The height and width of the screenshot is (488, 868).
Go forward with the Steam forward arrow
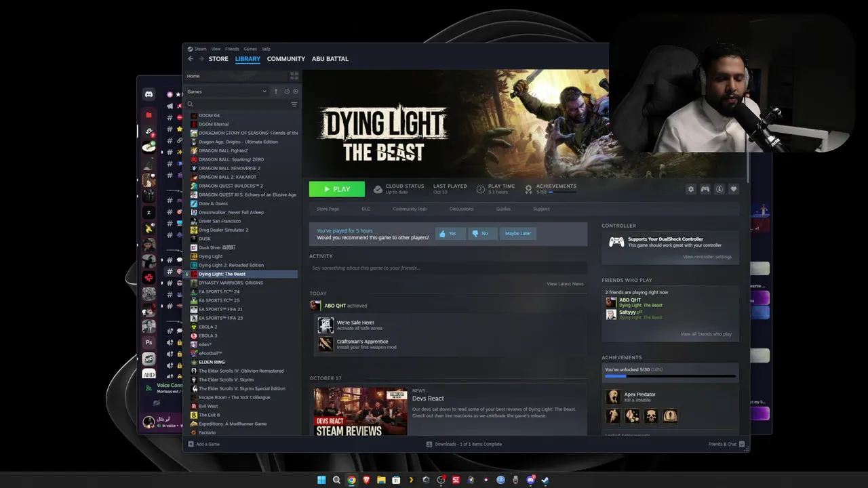tap(201, 59)
